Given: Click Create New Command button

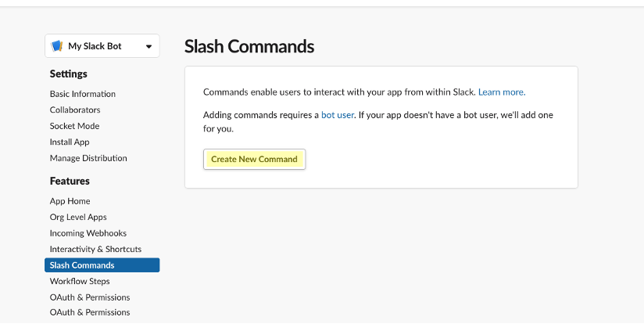Looking at the screenshot, I should click(254, 159).
